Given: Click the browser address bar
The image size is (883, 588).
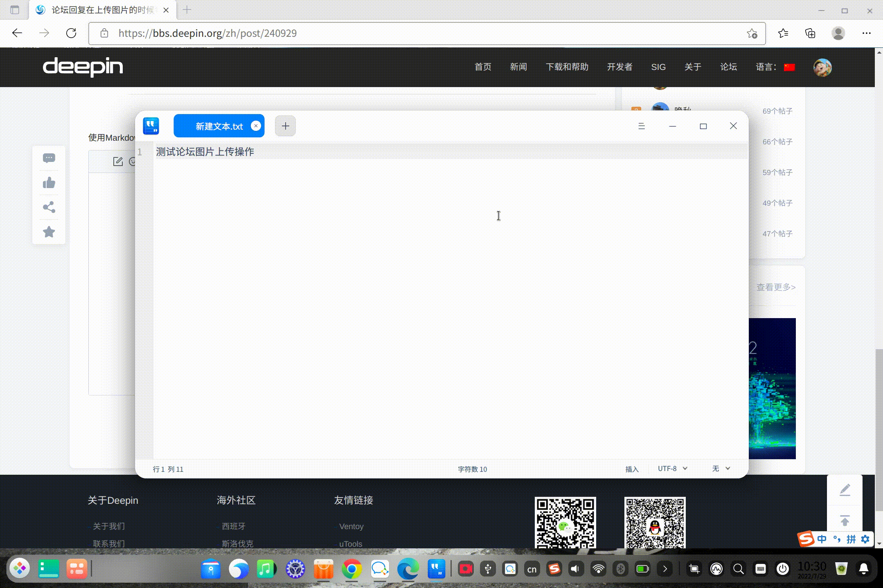Looking at the screenshot, I should tap(286, 33).
